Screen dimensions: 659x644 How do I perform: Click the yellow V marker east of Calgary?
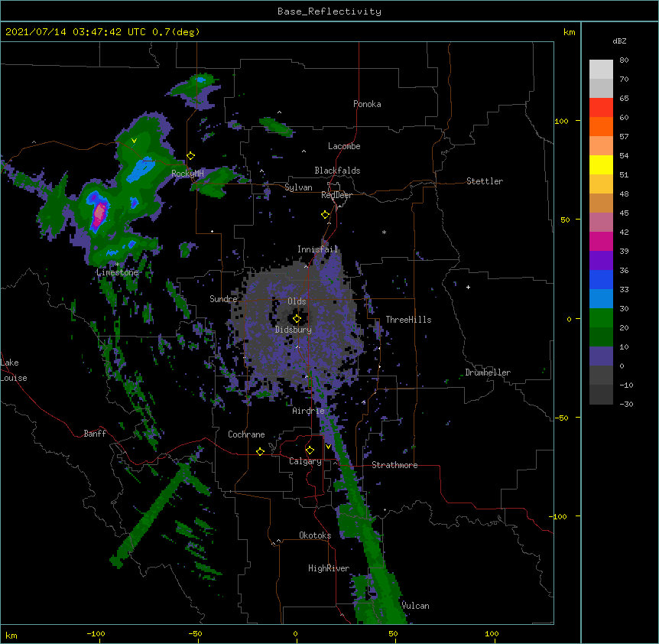pos(328,447)
